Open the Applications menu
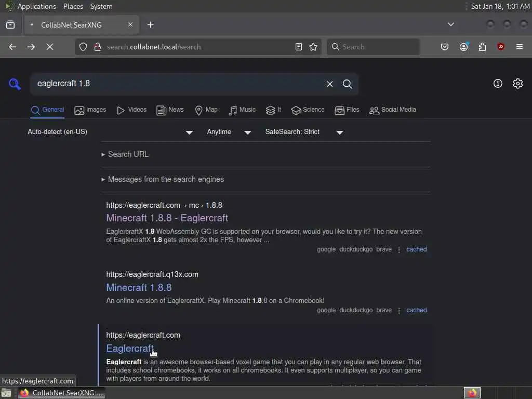This screenshot has width=532, height=399. pyautogui.click(x=31, y=6)
